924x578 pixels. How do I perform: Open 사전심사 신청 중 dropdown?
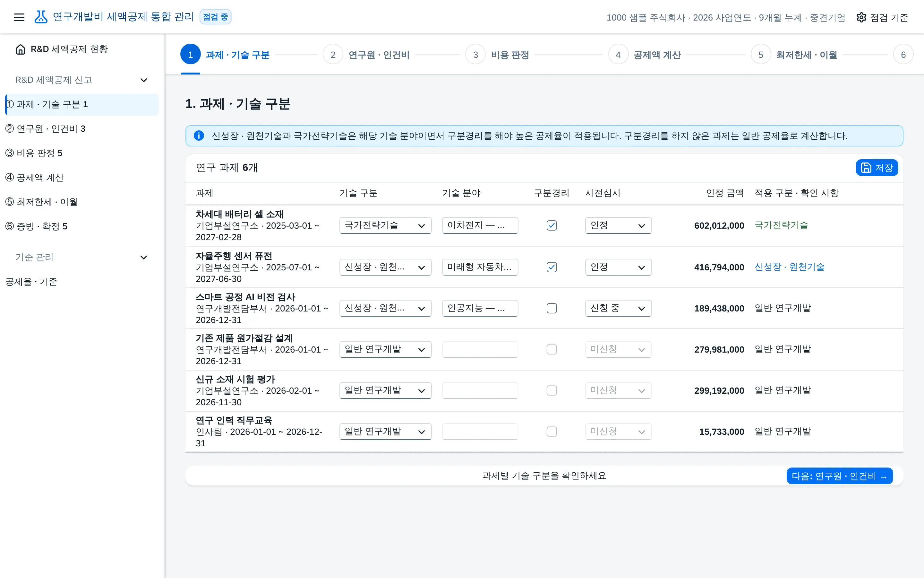coord(618,308)
